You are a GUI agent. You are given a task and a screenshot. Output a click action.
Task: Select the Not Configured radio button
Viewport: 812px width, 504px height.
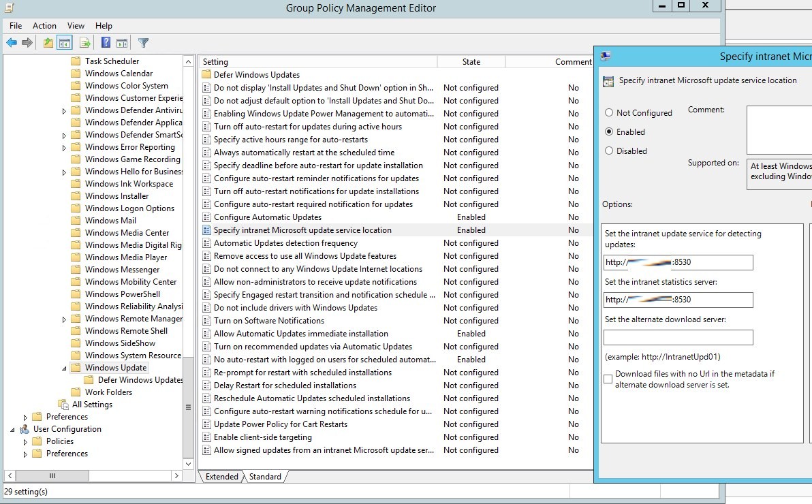coord(609,113)
